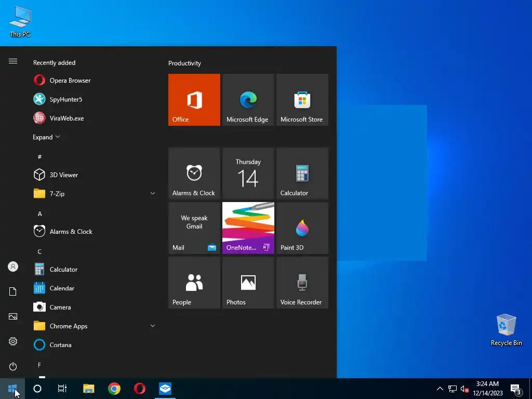The width and height of the screenshot is (532, 399).
Task: Open File Explorer from taskbar
Action: pyautogui.click(x=88, y=389)
